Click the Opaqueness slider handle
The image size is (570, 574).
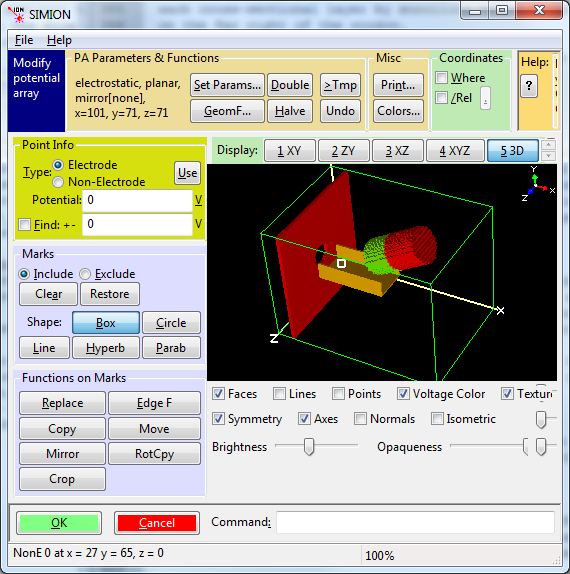[526, 447]
